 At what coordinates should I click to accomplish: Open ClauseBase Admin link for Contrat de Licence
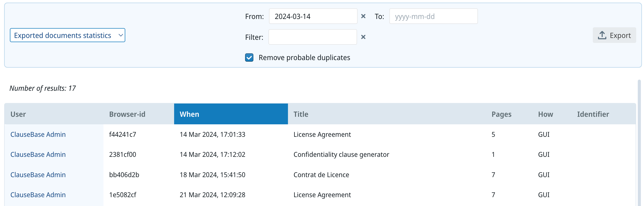38,175
